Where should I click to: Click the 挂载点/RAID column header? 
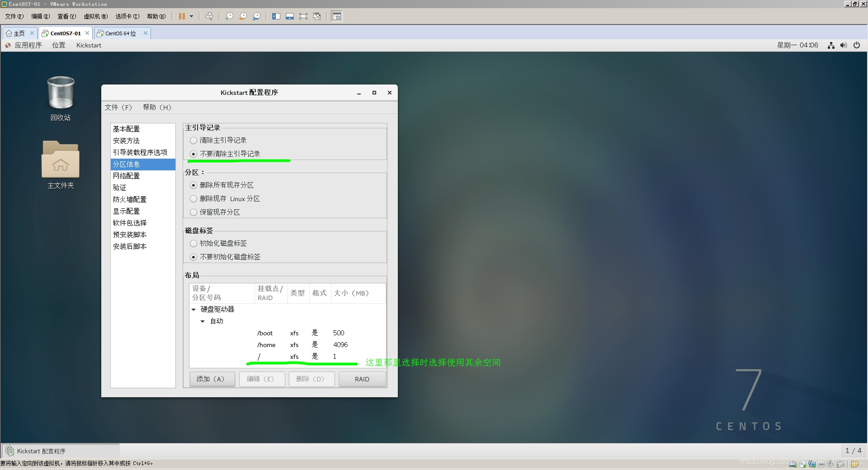tap(271, 293)
